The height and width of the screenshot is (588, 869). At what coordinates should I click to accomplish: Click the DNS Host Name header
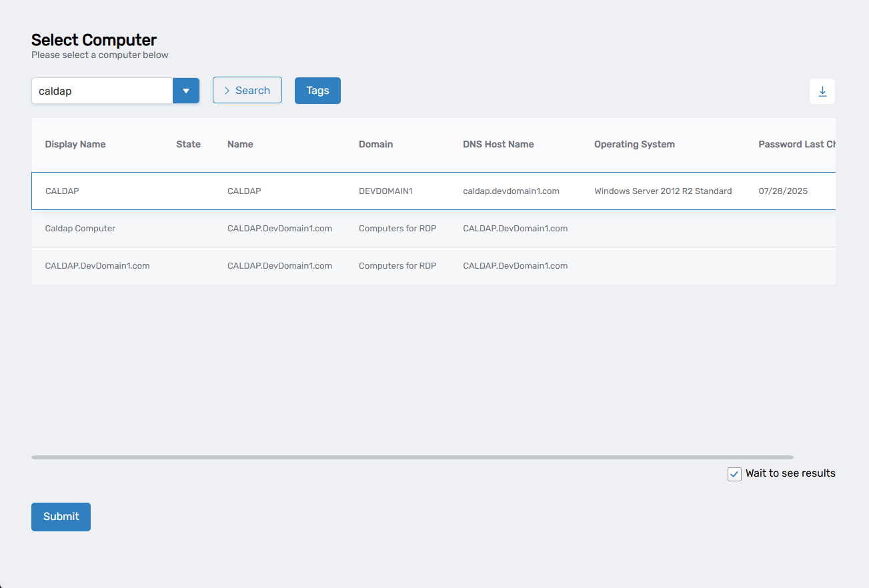coord(498,144)
